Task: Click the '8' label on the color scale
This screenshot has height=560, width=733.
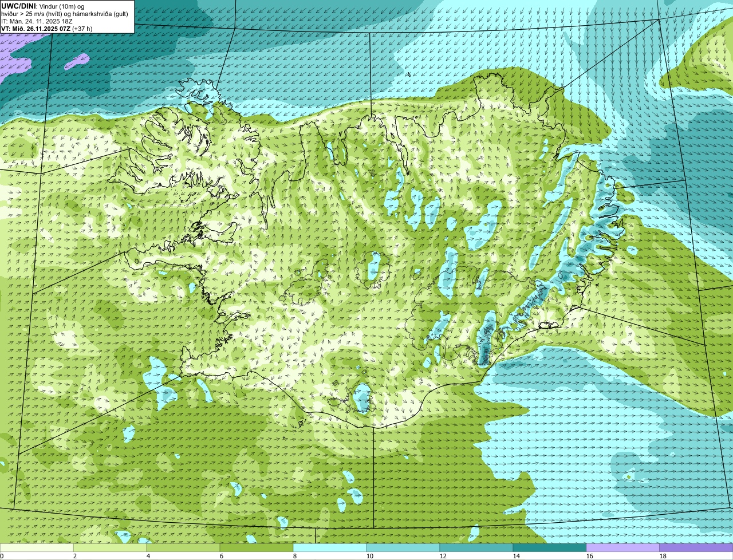Action: tap(295, 556)
